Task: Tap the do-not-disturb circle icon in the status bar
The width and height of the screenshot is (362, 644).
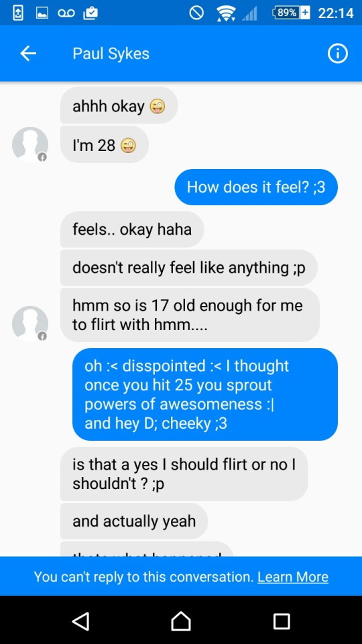Action: (196, 13)
